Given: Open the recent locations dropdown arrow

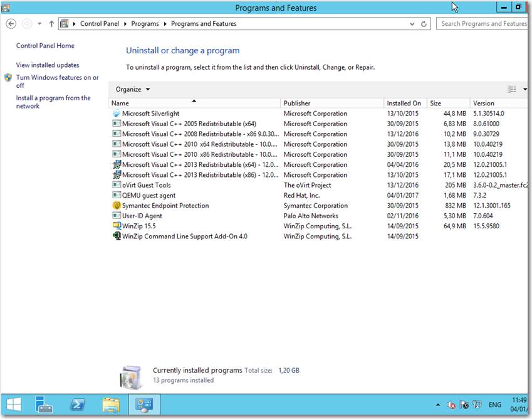Looking at the screenshot, I should (39, 24).
